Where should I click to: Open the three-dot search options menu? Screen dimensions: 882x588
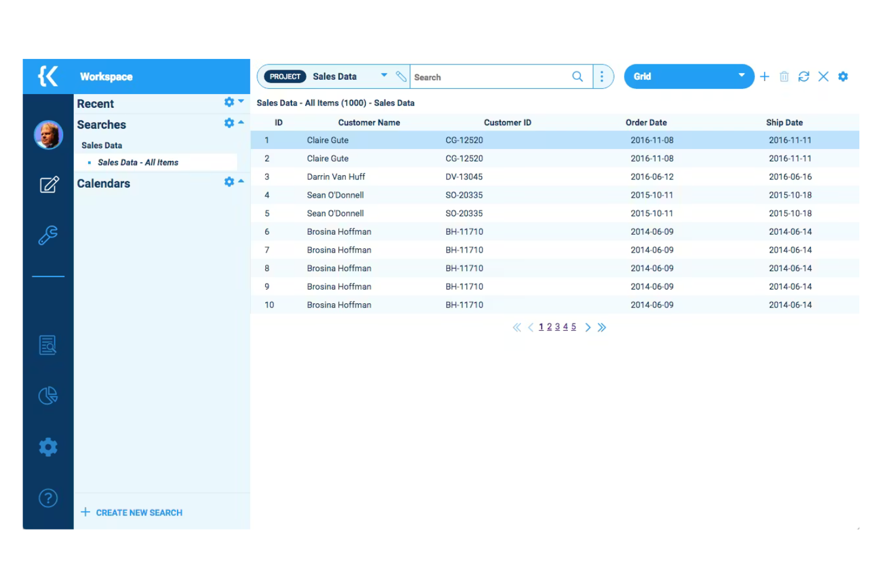(x=602, y=76)
